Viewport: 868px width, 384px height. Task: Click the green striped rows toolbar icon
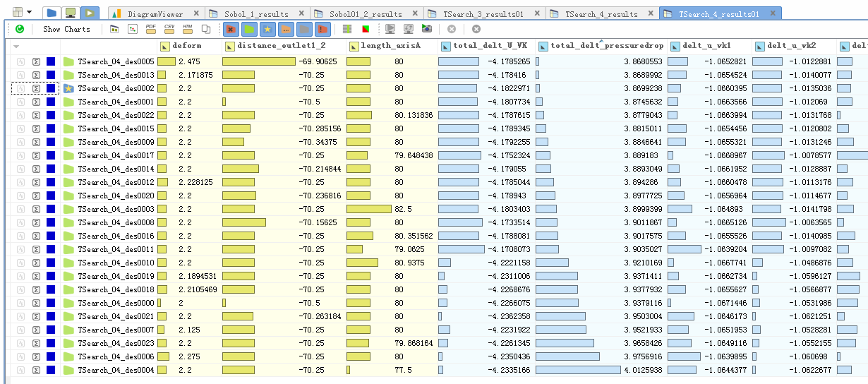pos(346,29)
